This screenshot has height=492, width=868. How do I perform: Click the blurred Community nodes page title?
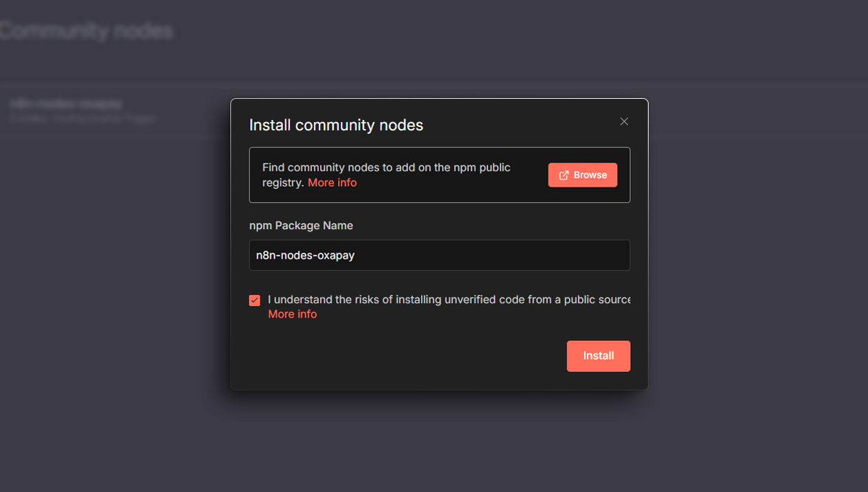click(x=86, y=31)
